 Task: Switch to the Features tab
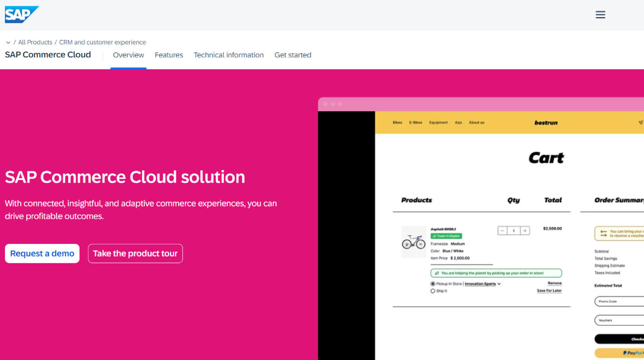pos(169,55)
